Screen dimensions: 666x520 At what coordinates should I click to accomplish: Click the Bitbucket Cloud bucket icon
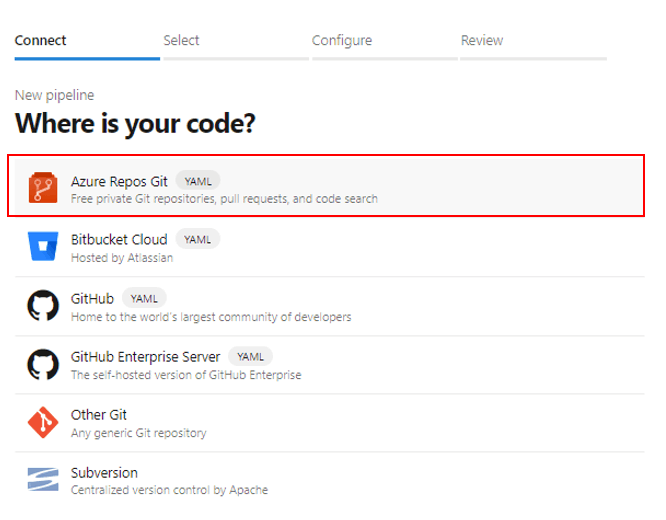[43, 246]
